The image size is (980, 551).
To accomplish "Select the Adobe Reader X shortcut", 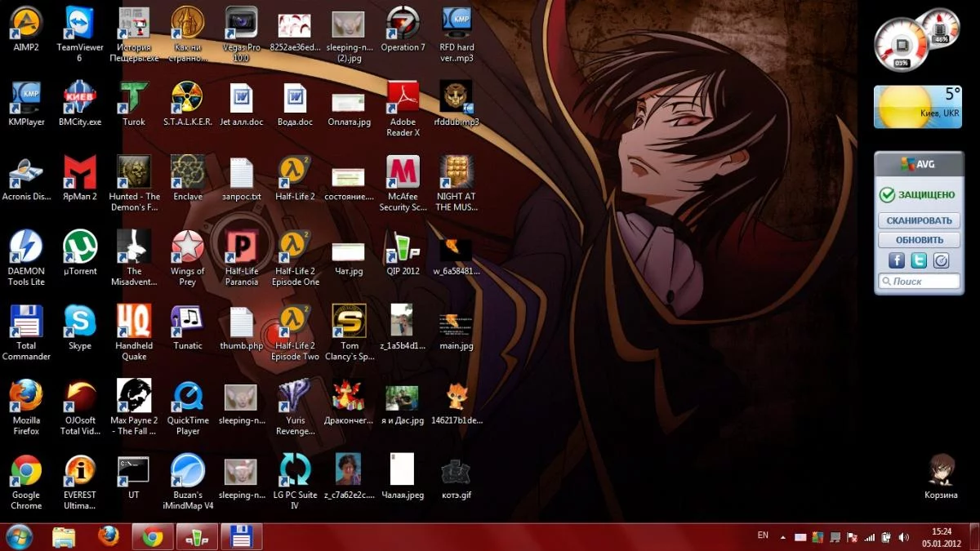I will pos(403,109).
